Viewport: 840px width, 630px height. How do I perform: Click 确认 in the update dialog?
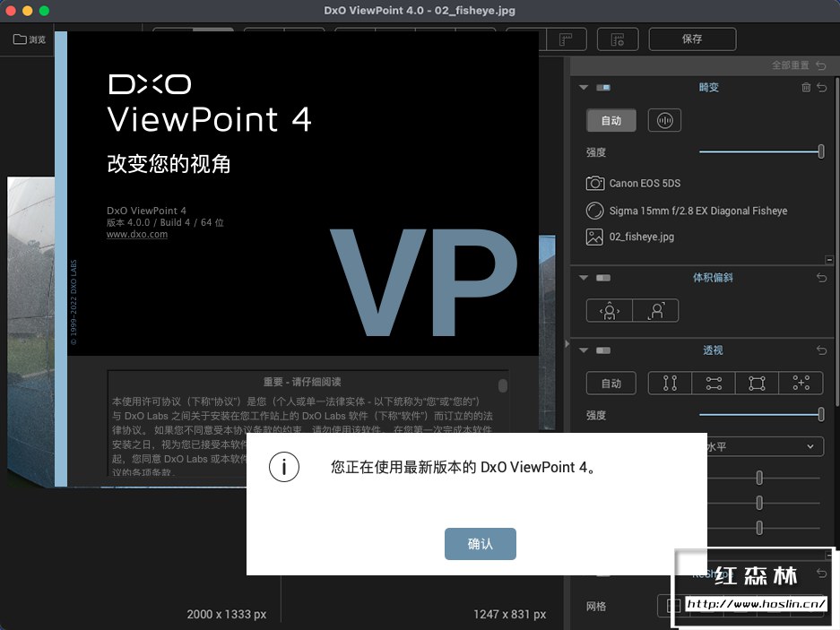coord(480,544)
